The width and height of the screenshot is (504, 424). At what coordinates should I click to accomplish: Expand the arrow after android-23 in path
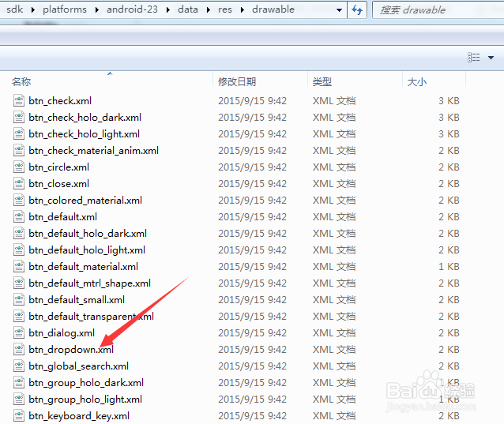(168, 10)
